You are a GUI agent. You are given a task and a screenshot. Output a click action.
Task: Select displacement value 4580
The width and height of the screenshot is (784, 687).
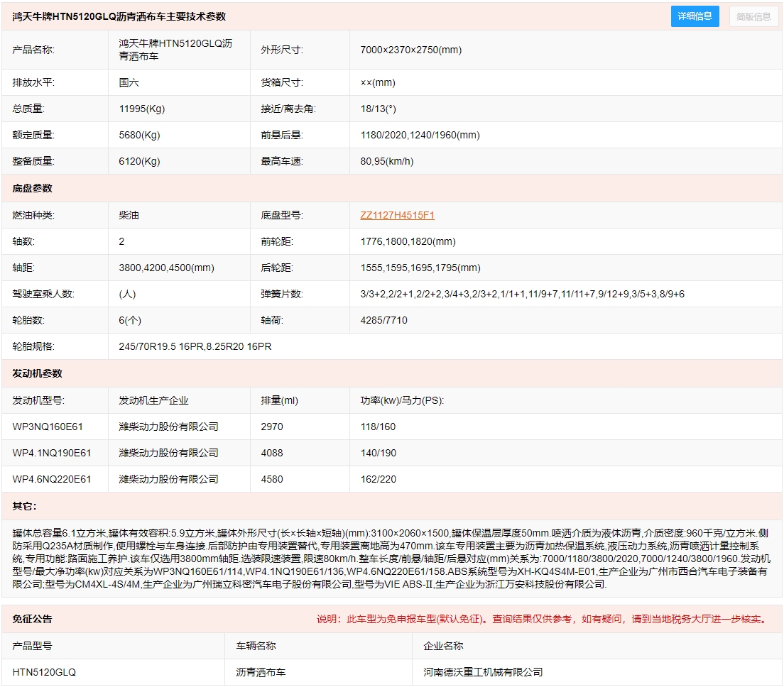272,479
